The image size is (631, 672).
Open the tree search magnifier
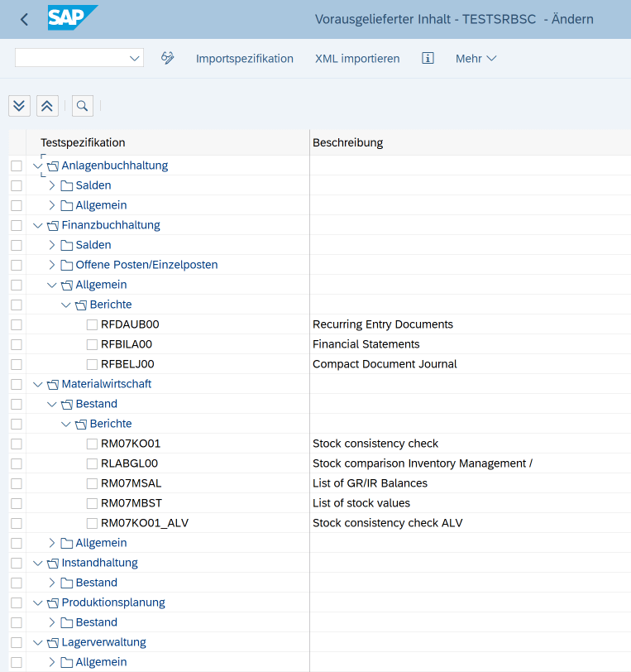[x=82, y=105]
